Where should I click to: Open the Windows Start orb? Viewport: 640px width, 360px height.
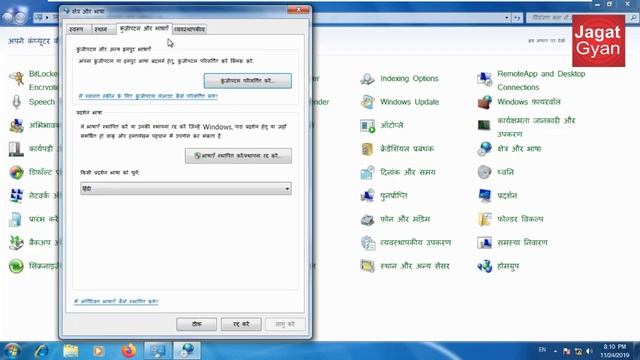[x=12, y=351]
